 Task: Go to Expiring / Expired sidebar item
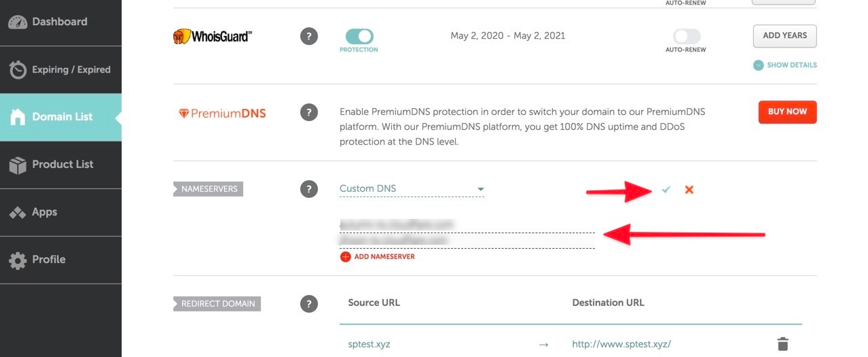[x=60, y=69]
